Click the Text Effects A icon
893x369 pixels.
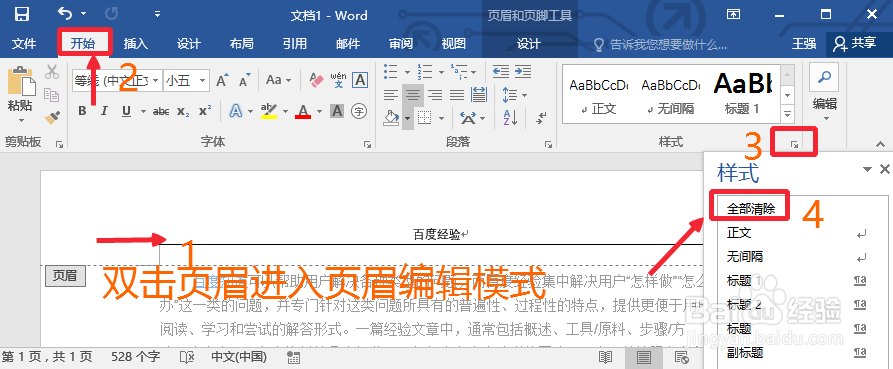pyautogui.click(x=236, y=110)
